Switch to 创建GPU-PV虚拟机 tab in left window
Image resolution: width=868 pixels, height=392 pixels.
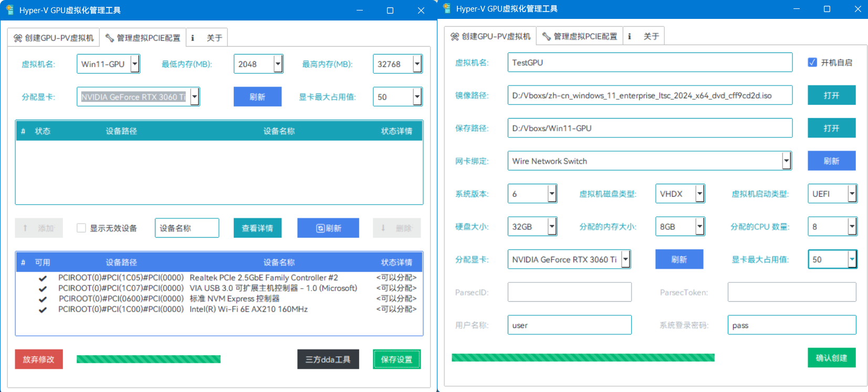click(54, 38)
